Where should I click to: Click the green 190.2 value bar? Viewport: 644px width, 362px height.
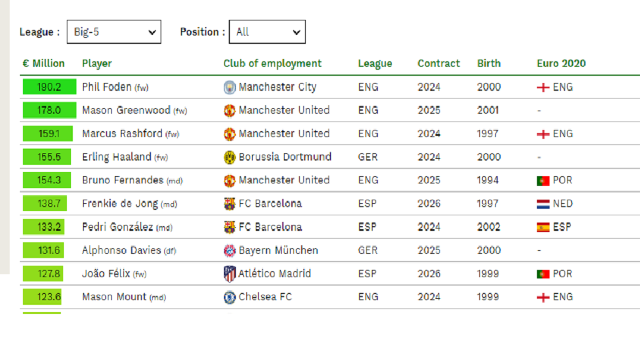point(49,87)
